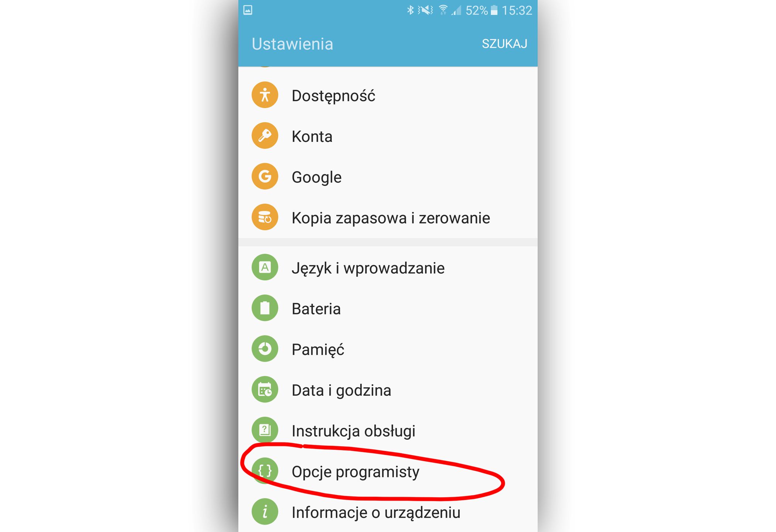Tap the Kopia zapasowa backup icon
776x532 pixels.
265,217
